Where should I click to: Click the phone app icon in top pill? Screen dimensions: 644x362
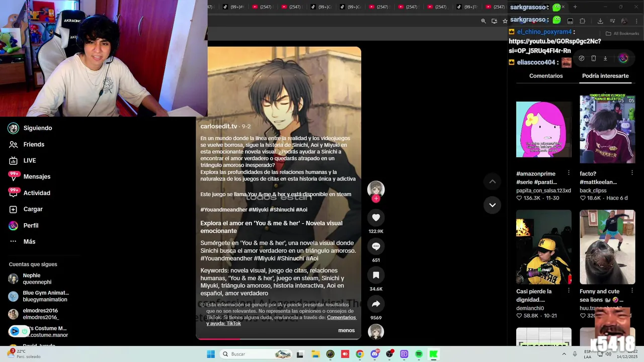point(594,58)
